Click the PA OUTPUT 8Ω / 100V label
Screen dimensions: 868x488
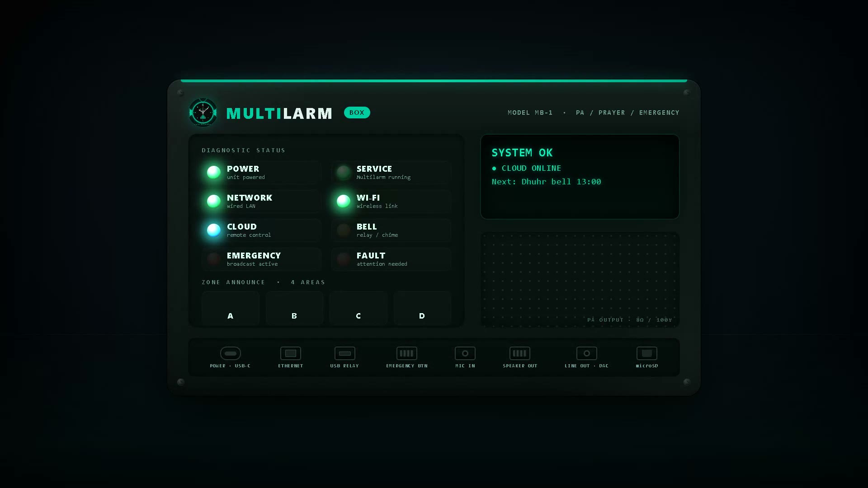click(630, 320)
